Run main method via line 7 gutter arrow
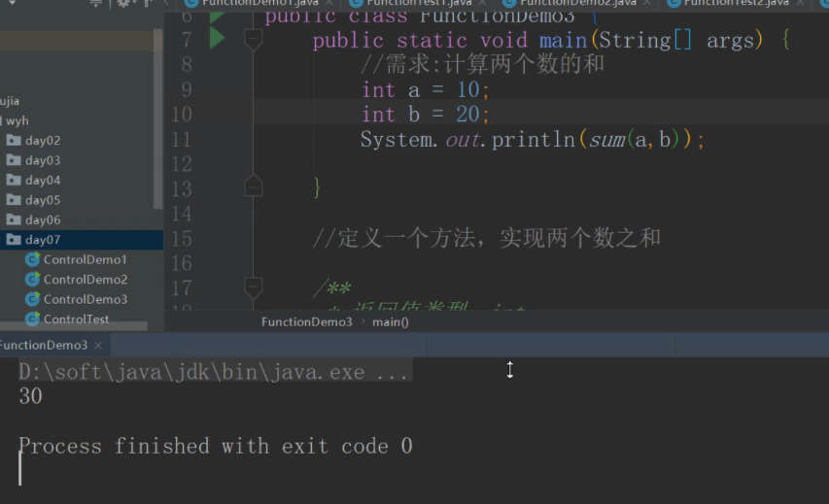Viewport: 829px width, 504px height. [x=218, y=38]
